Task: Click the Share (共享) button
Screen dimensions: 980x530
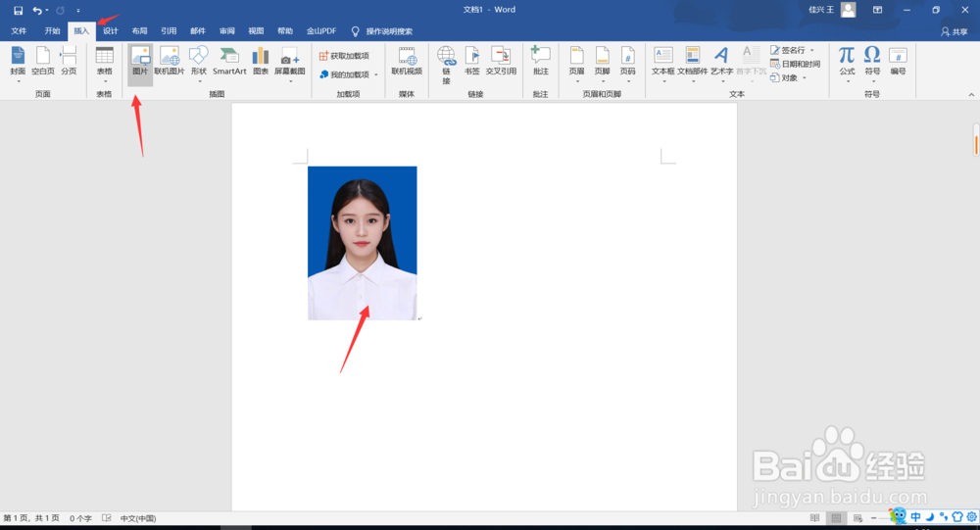Action: click(x=955, y=31)
